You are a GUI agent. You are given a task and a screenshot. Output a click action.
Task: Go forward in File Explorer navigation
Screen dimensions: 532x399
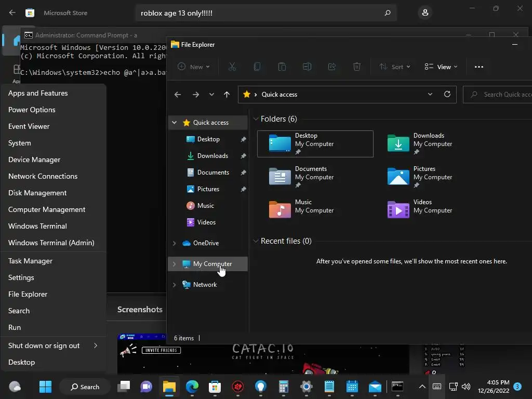pos(196,95)
